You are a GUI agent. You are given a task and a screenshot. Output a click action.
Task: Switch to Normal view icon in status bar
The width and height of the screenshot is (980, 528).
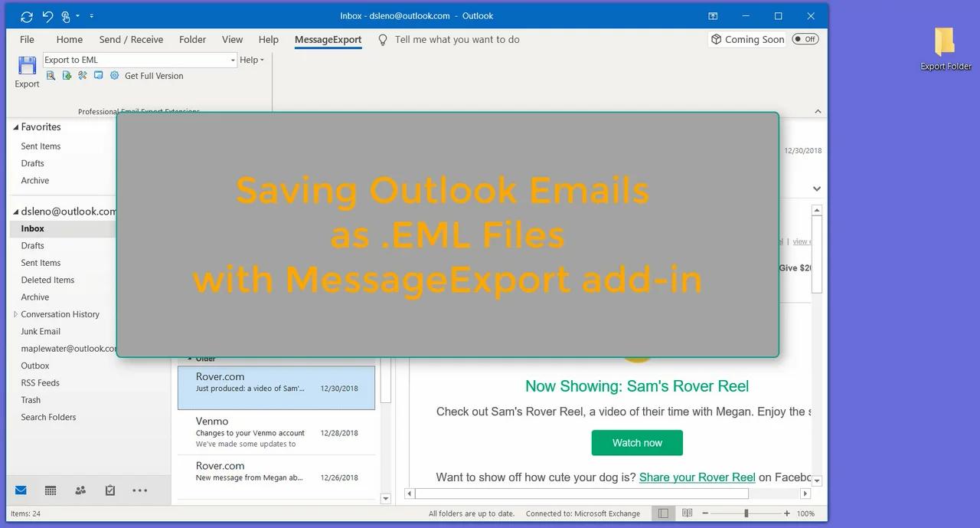point(664,513)
